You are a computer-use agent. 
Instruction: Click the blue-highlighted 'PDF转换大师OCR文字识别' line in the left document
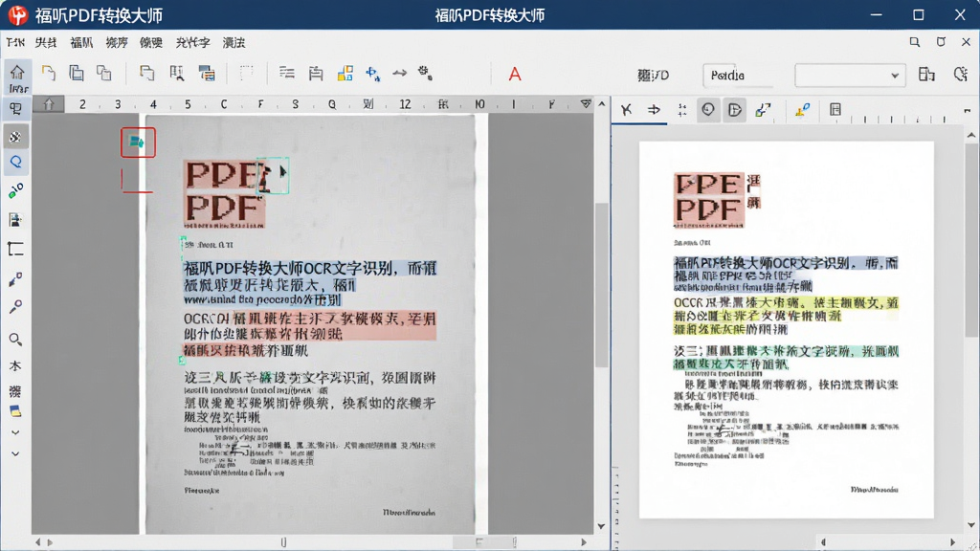(x=310, y=269)
